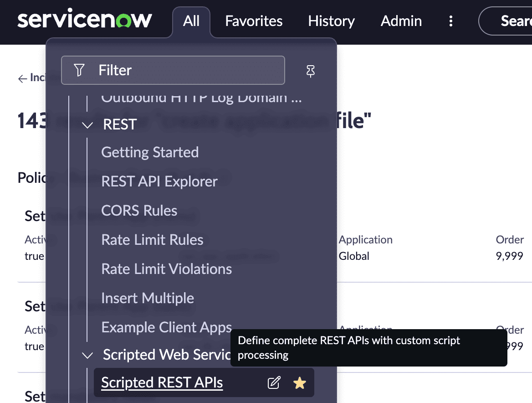This screenshot has width=532, height=403.
Task: Open the History menu
Action: (x=331, y=21)
